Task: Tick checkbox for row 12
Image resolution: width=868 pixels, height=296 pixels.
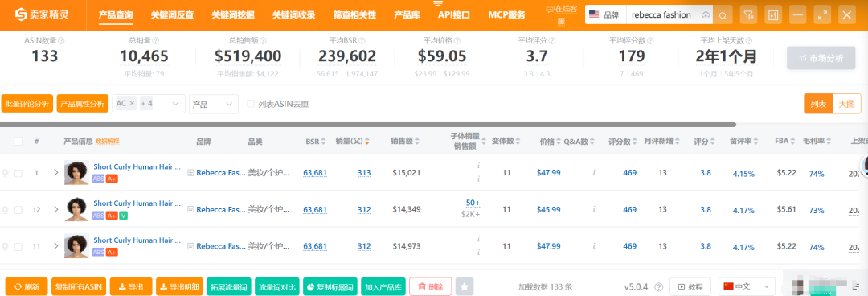Action: pos(18,209)
